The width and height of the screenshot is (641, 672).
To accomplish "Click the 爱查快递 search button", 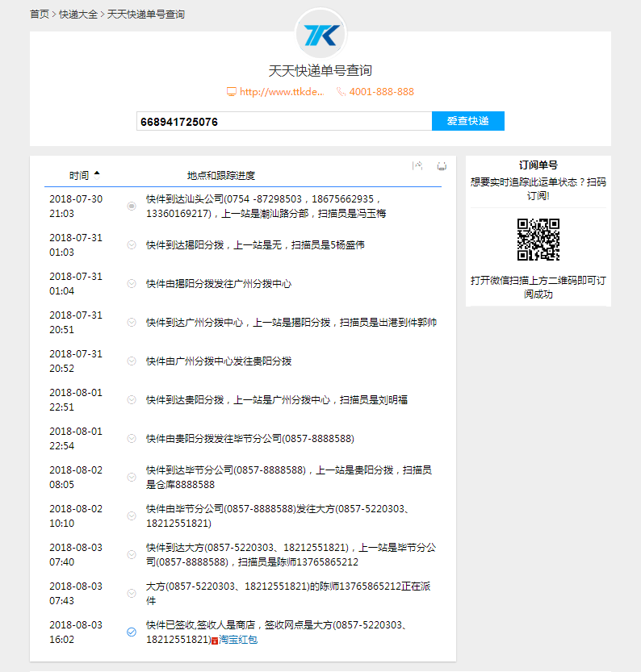I will click(x=467, y=121).
